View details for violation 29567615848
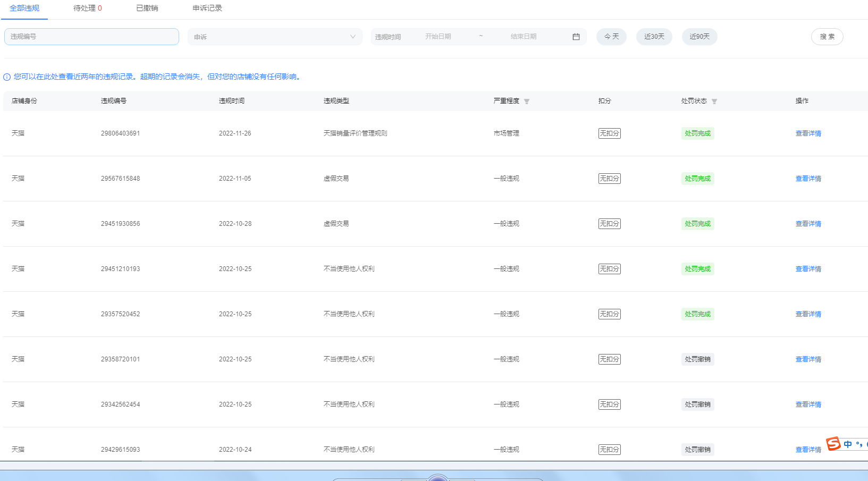 (x=808, y=179)
